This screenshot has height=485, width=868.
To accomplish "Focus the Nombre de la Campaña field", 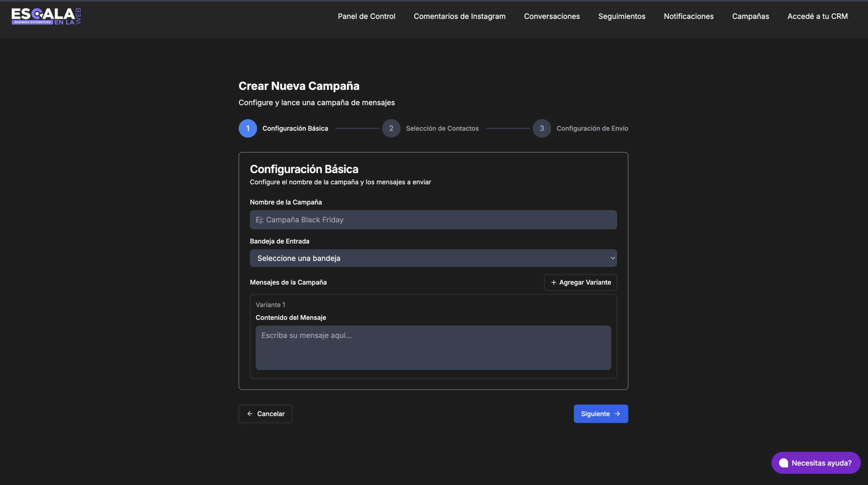I will pyautogui.click(x=433, y=220).
